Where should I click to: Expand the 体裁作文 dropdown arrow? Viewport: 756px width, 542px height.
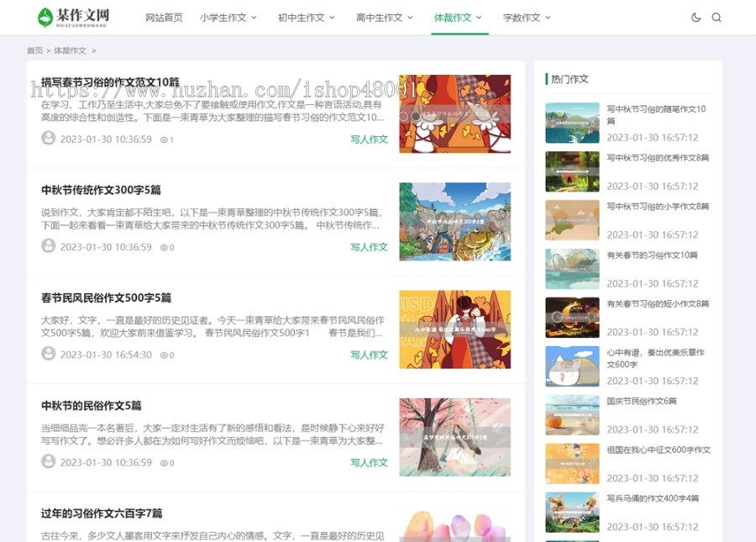479,18
